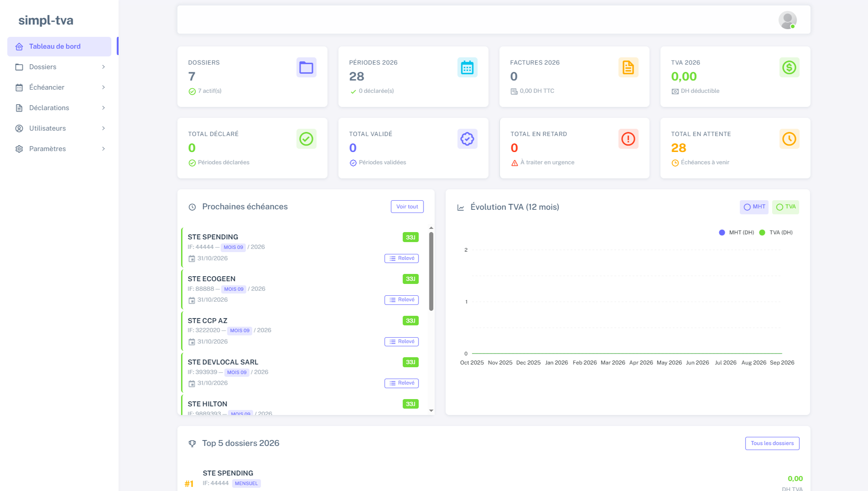The height and width of the screenshot is (491, 868).
Task: Open Relevé for STE DEVLOCAL SARL
Action: click(x=401, y=383)
